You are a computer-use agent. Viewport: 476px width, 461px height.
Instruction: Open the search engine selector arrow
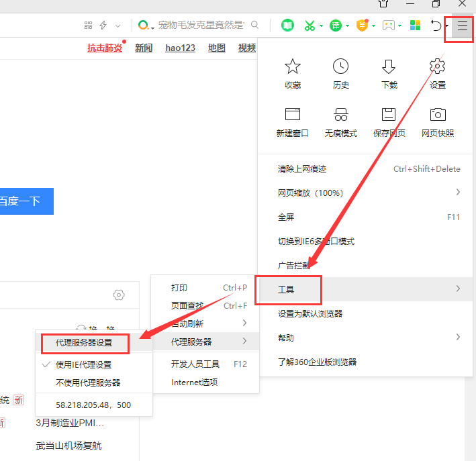152,28
